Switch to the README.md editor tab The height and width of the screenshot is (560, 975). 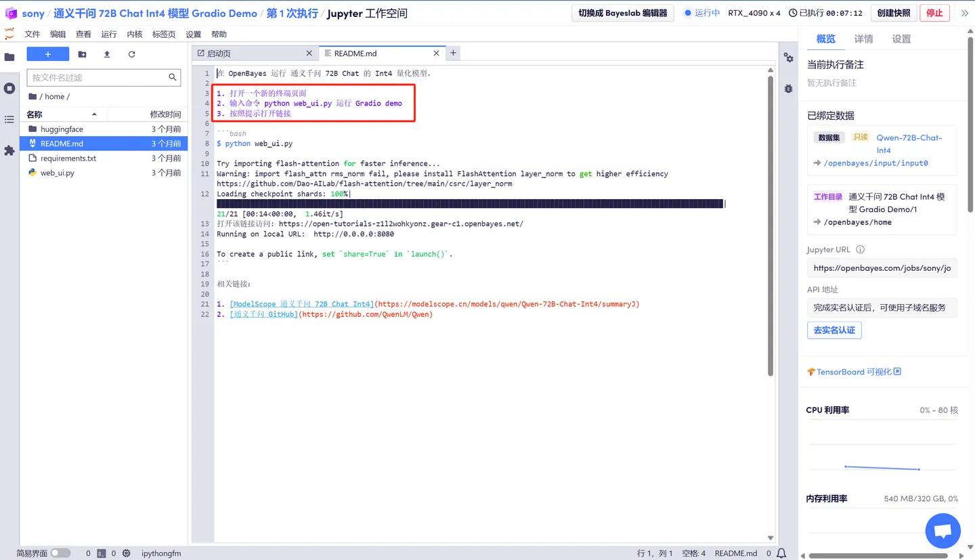coord(381,53)
